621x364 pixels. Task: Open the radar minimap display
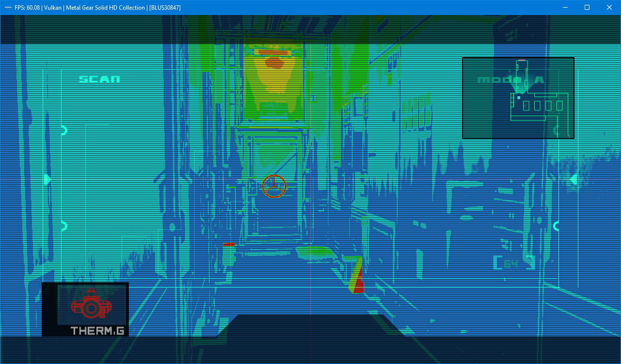518,98
